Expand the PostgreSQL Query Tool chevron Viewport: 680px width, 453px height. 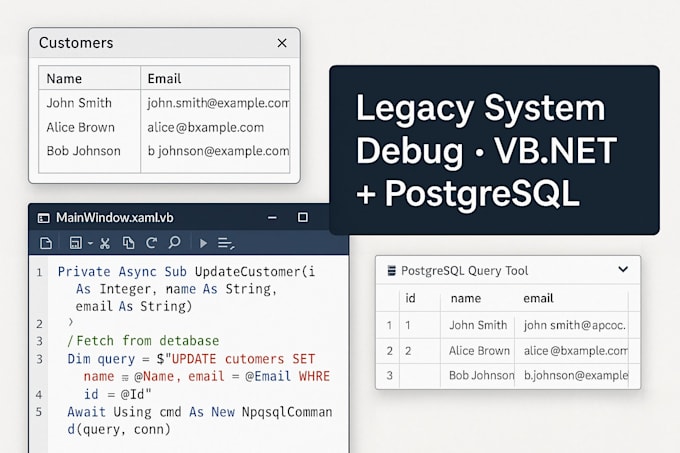(623, 269)
